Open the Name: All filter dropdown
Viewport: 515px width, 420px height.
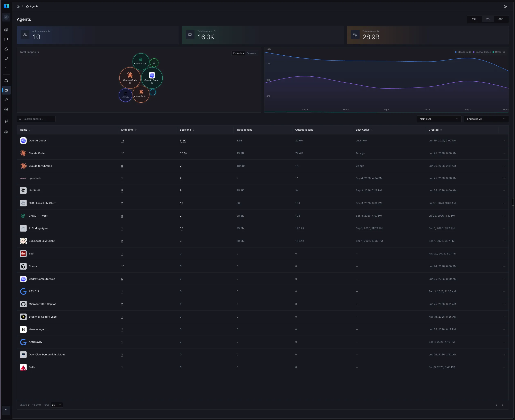(439, 119)
